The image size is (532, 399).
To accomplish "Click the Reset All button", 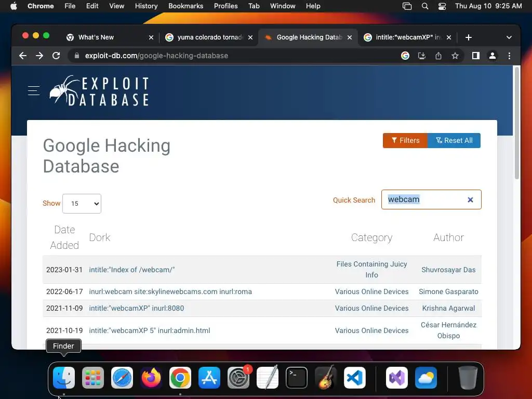I will tap(454, 140).
